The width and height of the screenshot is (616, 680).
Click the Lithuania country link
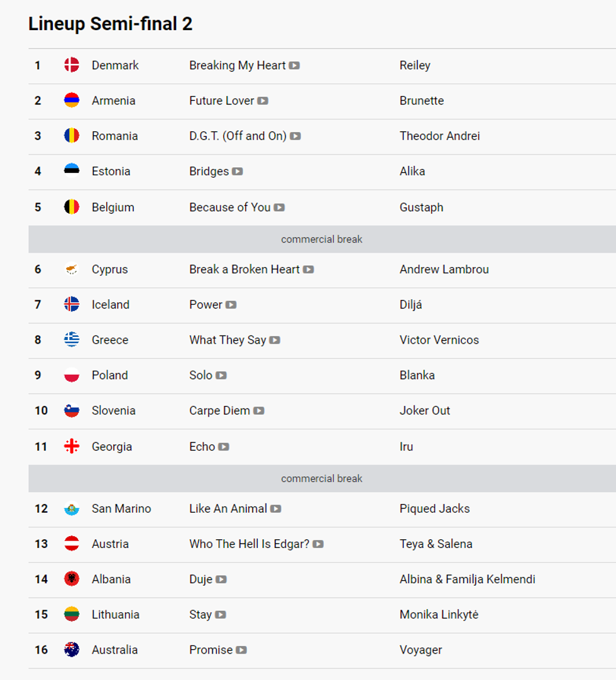pyautogui.click(x=116, y=615)
